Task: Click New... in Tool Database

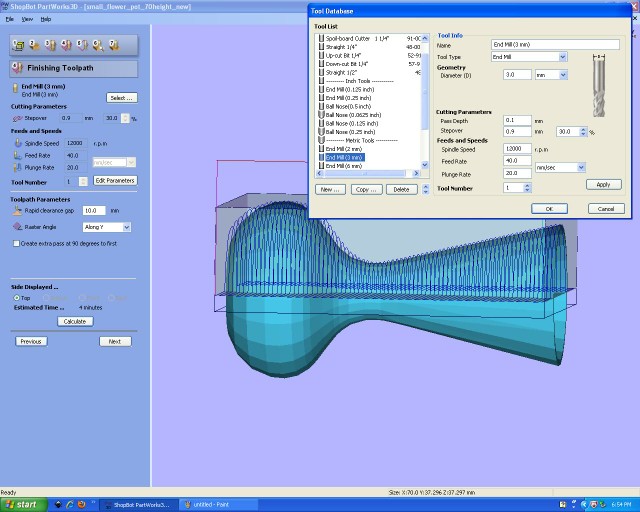Action: [x=330, y=189]
